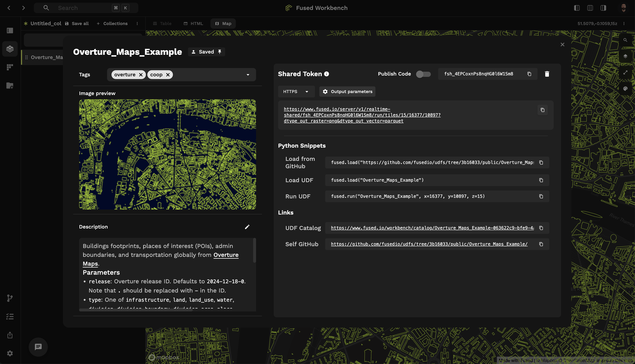
Task: Open the chat bubble button
Action: (x=38, y=347)
